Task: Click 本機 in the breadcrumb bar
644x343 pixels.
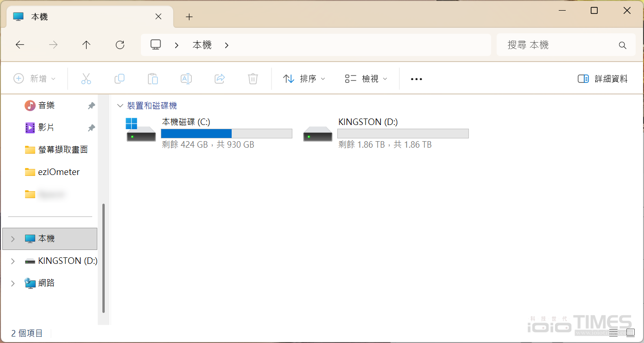Action: point(202,44)
